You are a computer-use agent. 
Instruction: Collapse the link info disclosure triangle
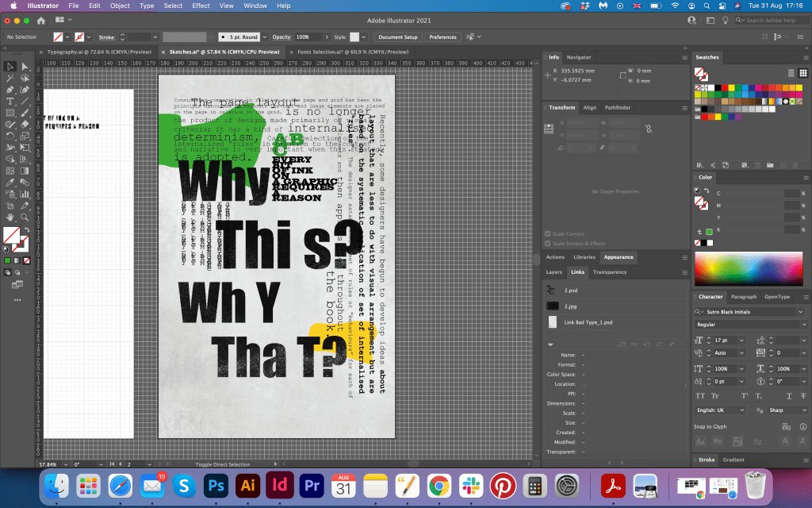point(550,344)
